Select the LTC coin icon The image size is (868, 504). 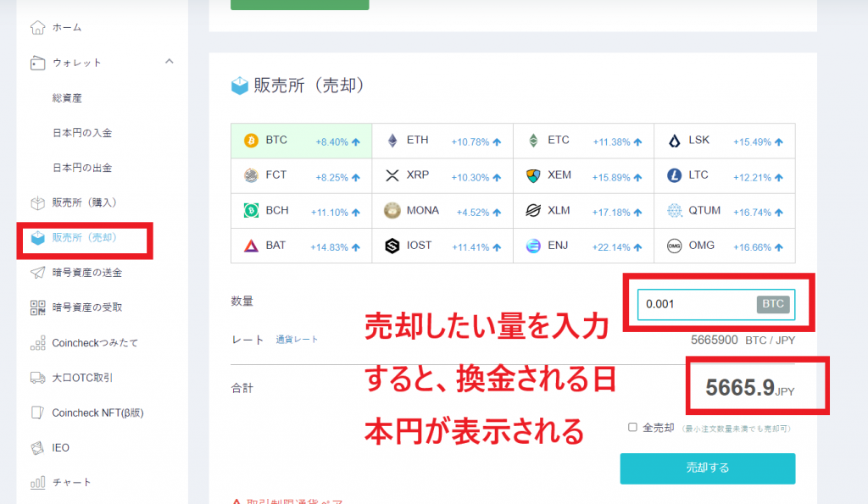click(x=674, y=175)
